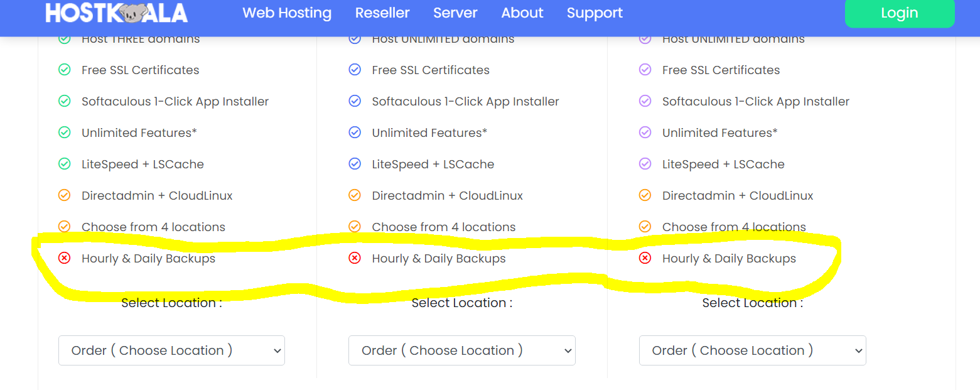The height and width of the screenshot is (390, 980).
Task: Click orange check beside 4 locations, right plan
Action: point(645,226)
